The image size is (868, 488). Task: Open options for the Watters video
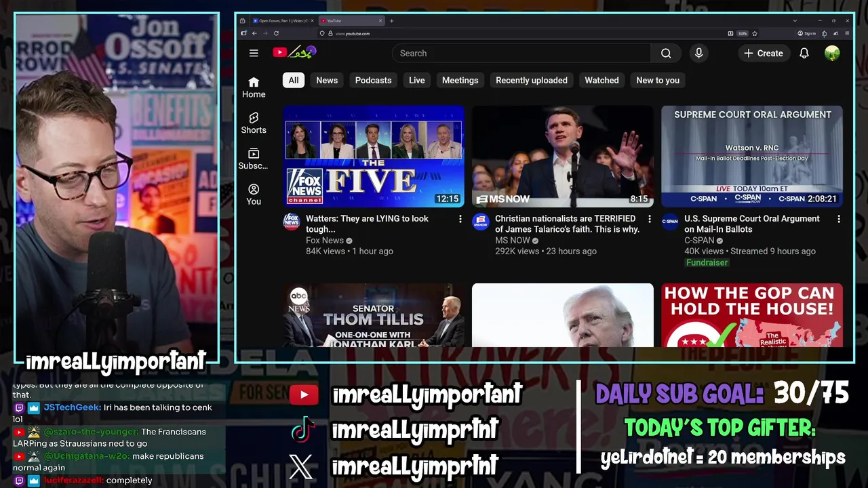pyautogui.click(x=460, y=219)
